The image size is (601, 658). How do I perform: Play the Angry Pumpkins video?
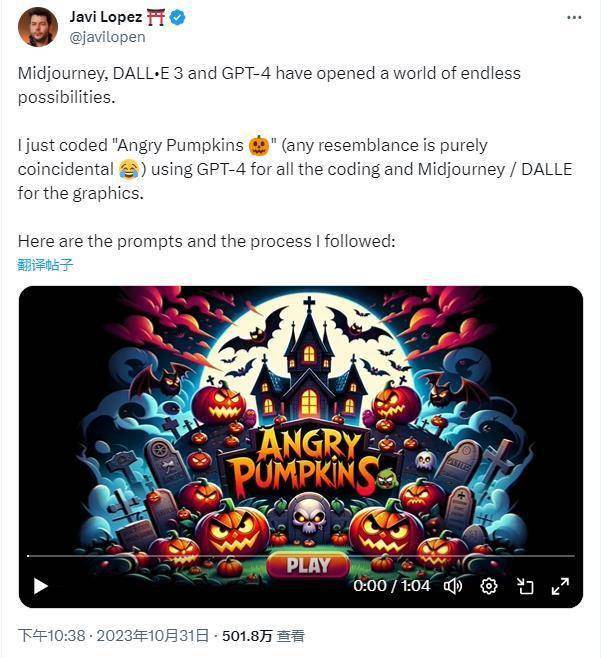[x=40, y=586]
